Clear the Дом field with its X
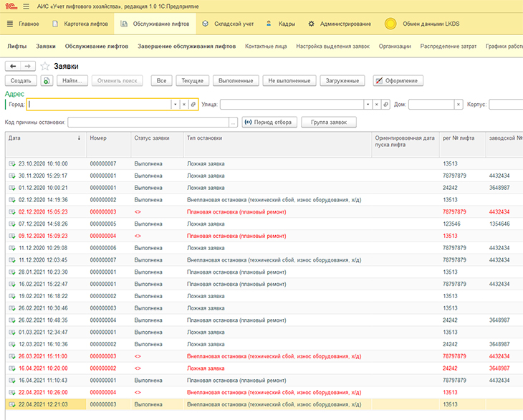The width and height of the screenshot is (523, 420). [x=459, y=105]
